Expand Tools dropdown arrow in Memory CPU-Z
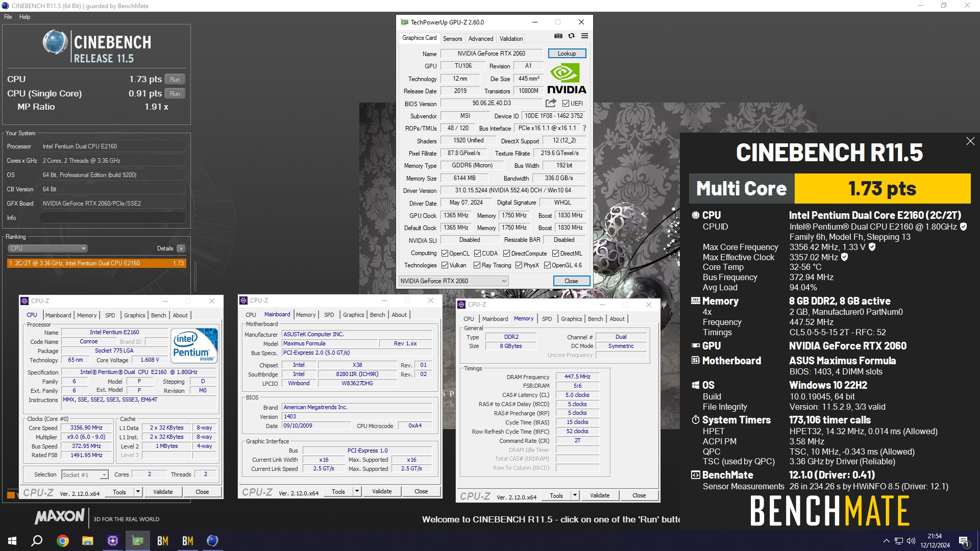Viewport: 980px width, 551px height. (575, 495)
